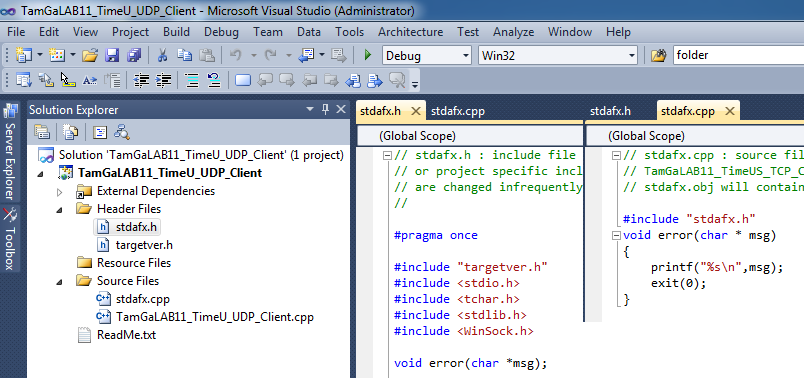Open the Build menu
This screenshot has width=804, height=378.
(176, 32)
